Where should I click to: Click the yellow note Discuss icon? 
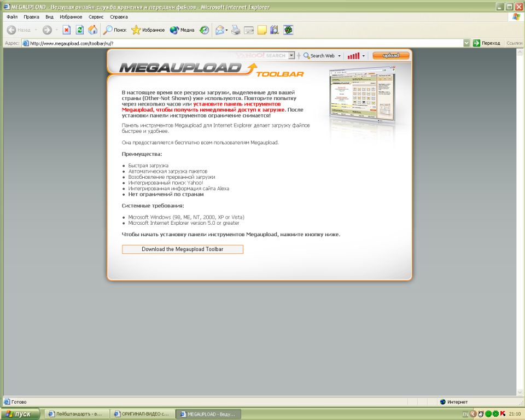point(262,30)
